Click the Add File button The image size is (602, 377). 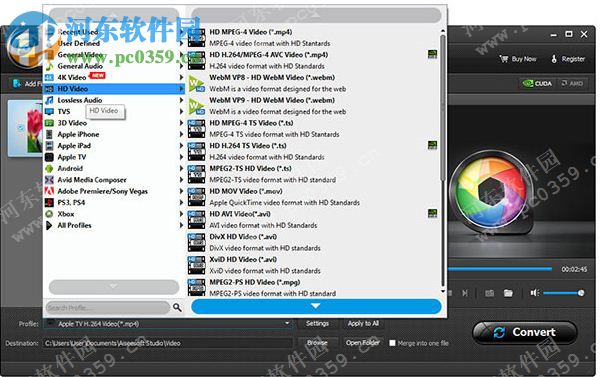26,84
